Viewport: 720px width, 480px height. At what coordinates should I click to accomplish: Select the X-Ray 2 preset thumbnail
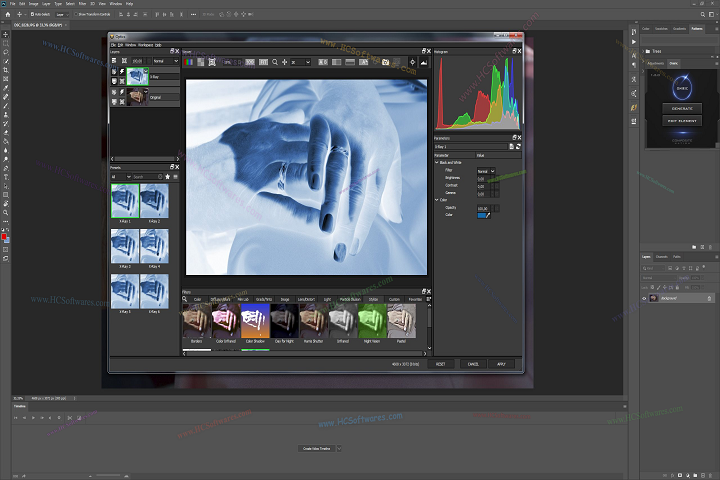154,201
